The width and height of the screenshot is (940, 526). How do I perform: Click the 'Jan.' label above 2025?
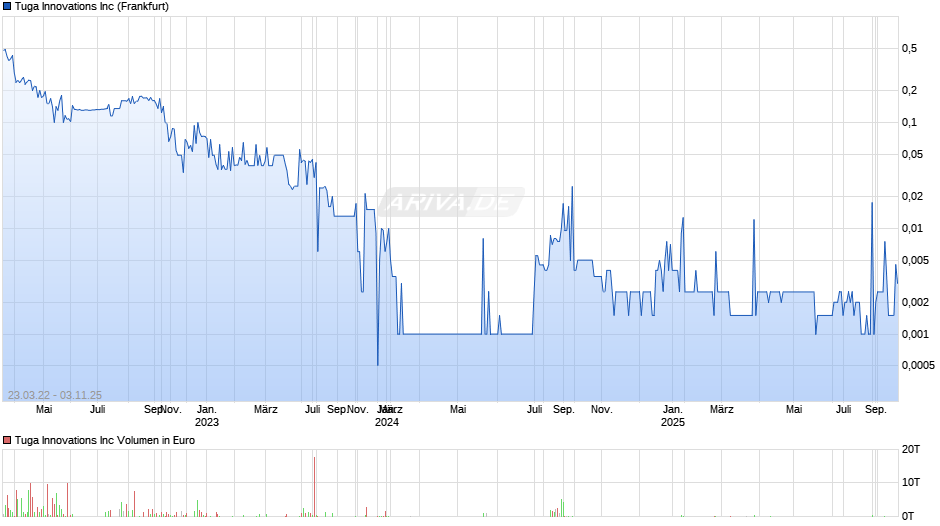click(673, 409)
